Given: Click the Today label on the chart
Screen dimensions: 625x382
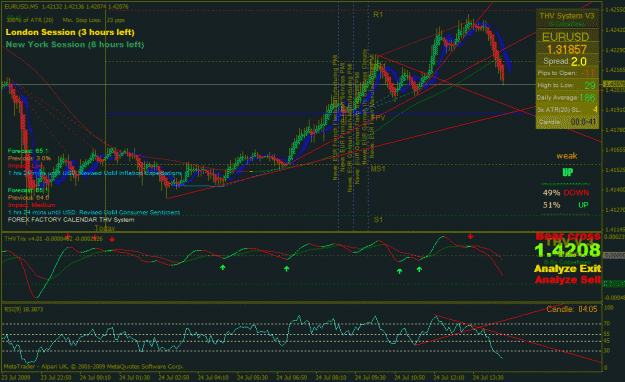Looking at the screenshot, I should [105, 228].
